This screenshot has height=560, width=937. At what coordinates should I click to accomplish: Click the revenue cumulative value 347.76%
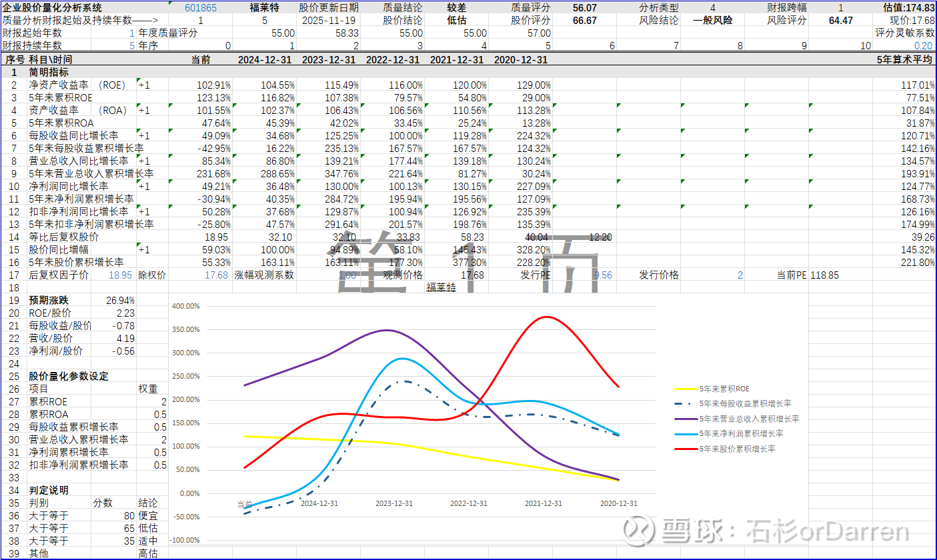coord(341,173)
